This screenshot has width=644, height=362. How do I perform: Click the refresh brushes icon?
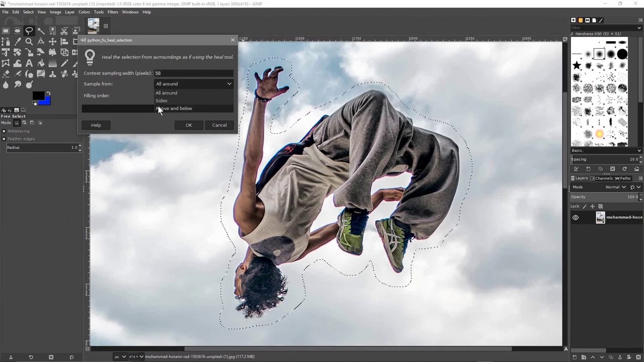624,169
